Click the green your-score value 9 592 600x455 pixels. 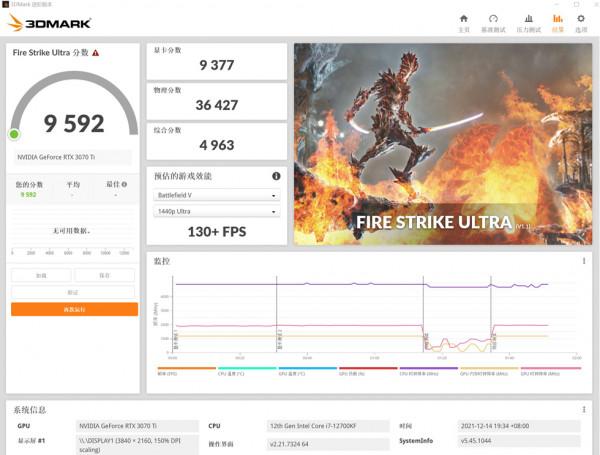28,194
